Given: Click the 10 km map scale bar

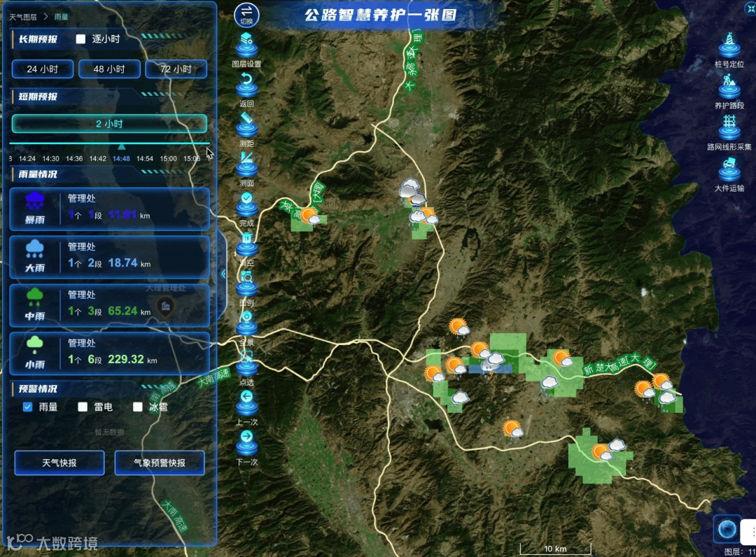Looking at the screenshot, I should 555,549.
